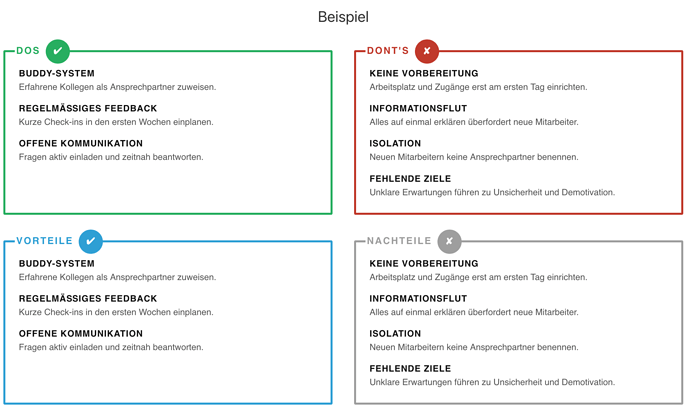This screenshot has width=690, height=409.
Task: Click BUDDY-SYSTEM heading in the DOS box
Action: [x=57, y=73]
